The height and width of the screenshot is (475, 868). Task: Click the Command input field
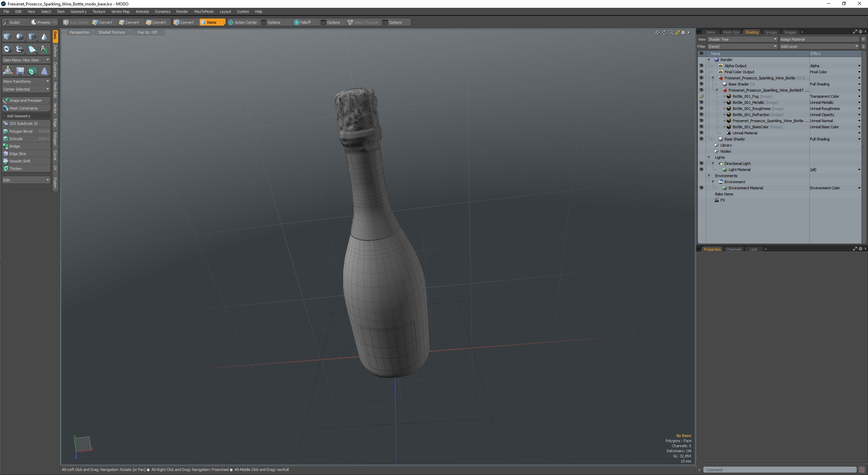[x=780, y=470]
